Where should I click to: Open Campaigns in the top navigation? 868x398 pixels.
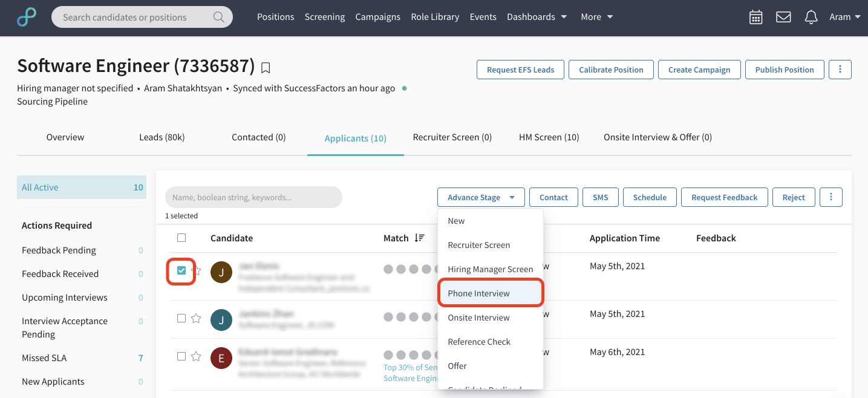(378, 17)
